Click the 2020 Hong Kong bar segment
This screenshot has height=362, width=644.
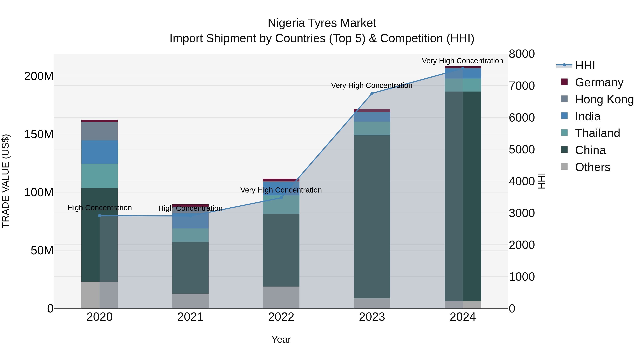99,131
